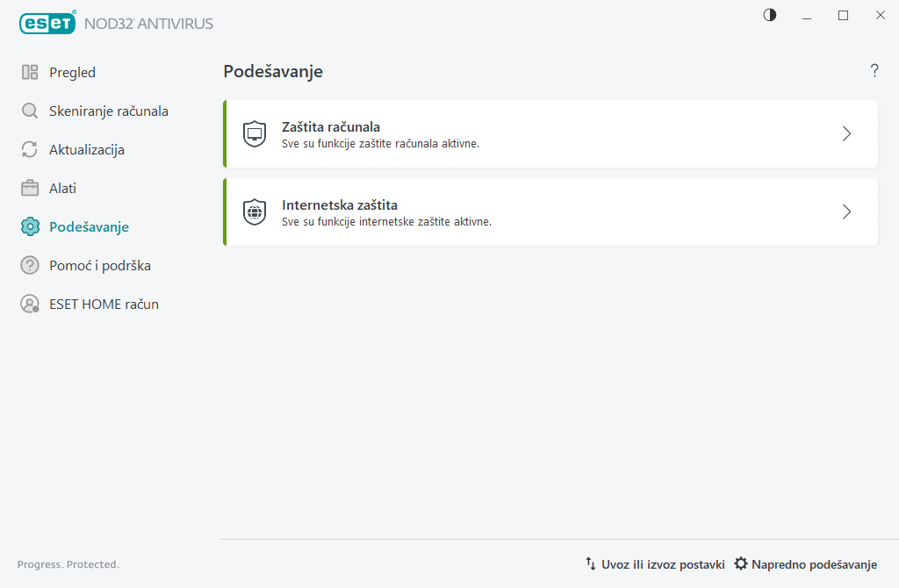Click the Skeniranje računala magnifier icon

[x=30, y=111]
